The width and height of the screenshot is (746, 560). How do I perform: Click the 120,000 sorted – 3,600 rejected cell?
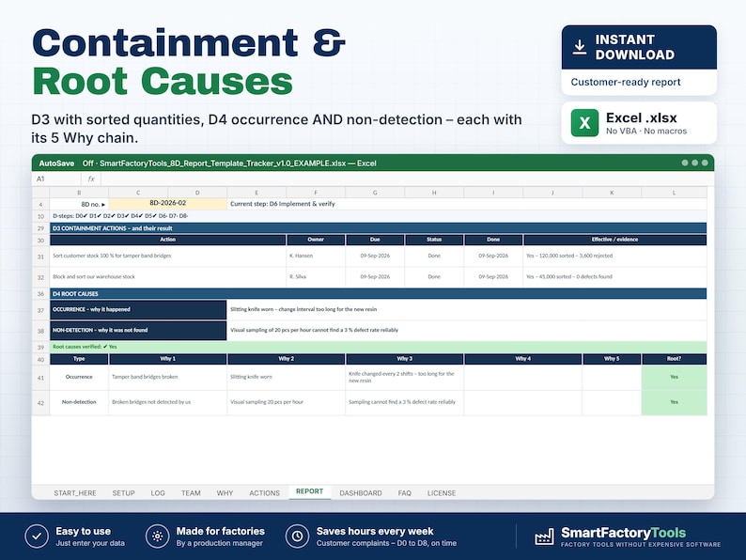point(614,256)
